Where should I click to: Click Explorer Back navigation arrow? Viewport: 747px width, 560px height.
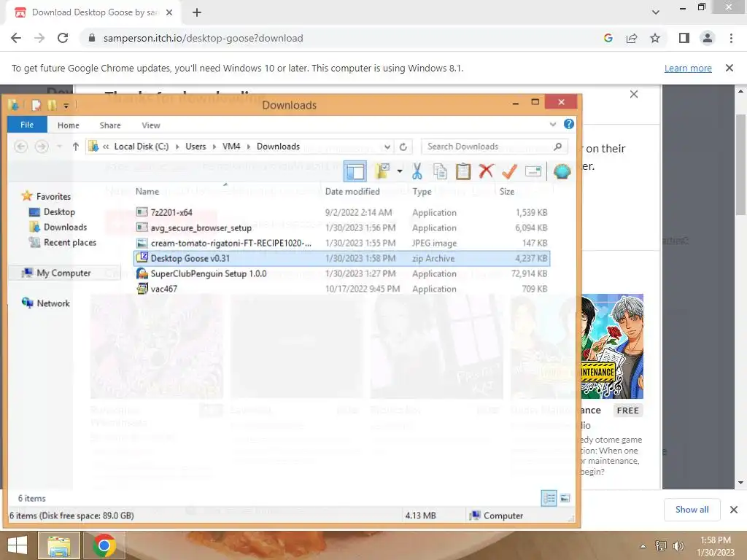pyautogui.click(x=21, y=147)
